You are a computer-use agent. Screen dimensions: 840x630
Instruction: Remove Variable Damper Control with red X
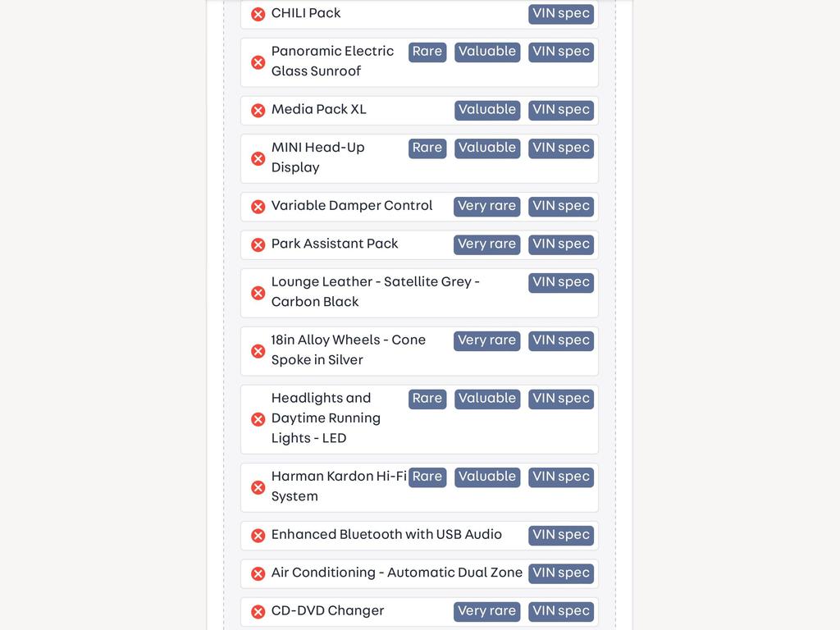click(x=258, y=207)
